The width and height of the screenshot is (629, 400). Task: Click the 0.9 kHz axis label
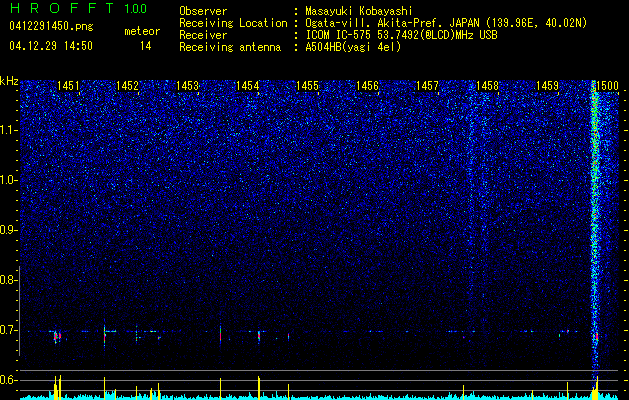(x=9, y=230)
